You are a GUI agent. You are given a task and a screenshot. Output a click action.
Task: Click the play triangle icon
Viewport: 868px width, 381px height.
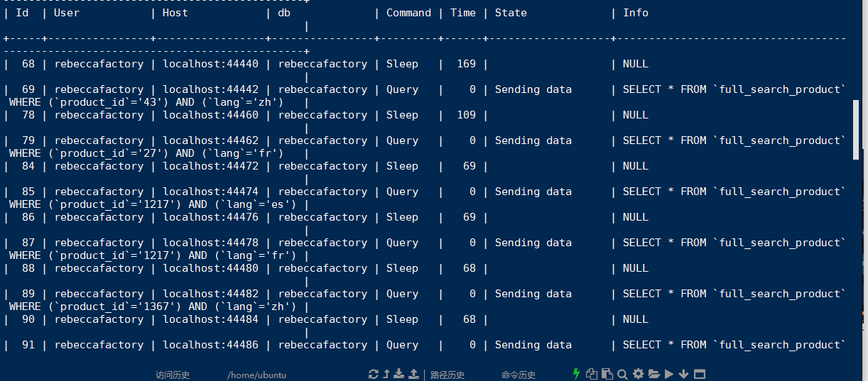[x=669, y=375]
